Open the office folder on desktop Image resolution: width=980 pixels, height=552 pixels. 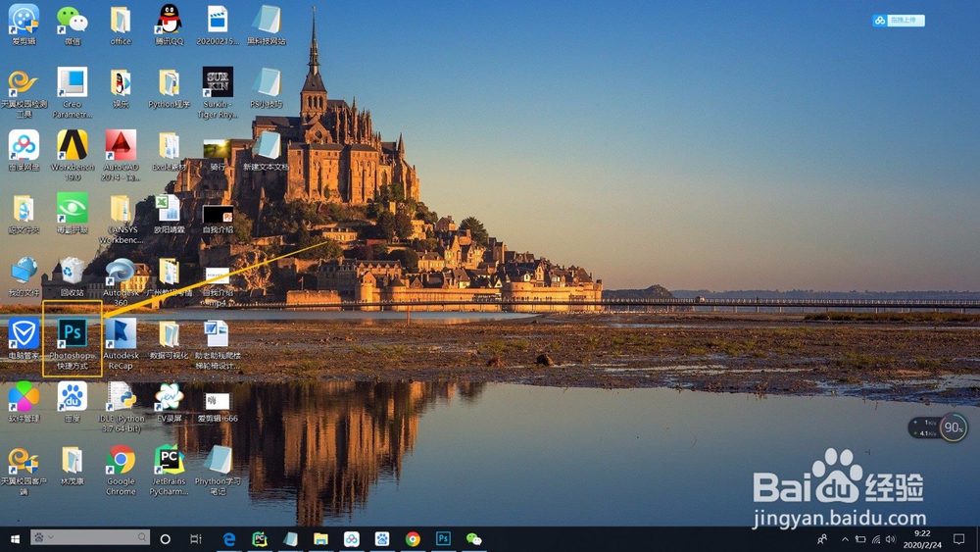[x=121, y=25]
